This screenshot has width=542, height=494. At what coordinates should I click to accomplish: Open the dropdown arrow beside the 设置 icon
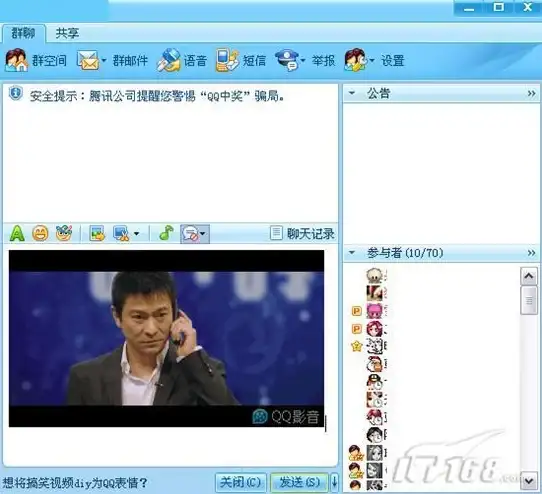372,60
